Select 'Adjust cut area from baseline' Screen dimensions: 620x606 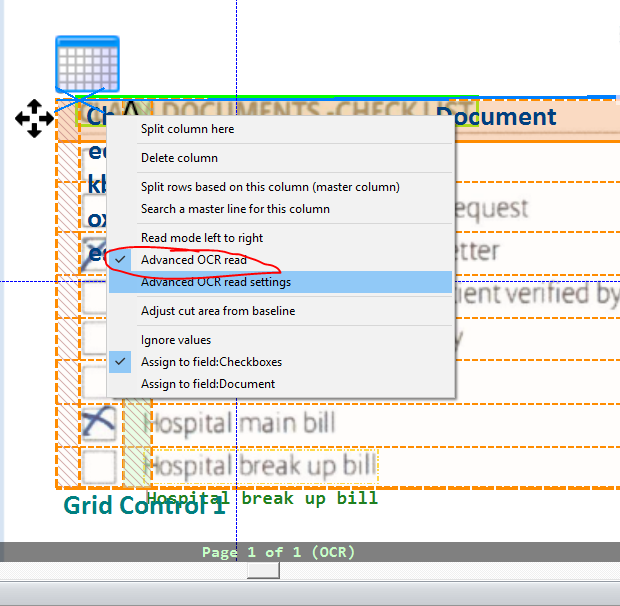pos(218,311)
